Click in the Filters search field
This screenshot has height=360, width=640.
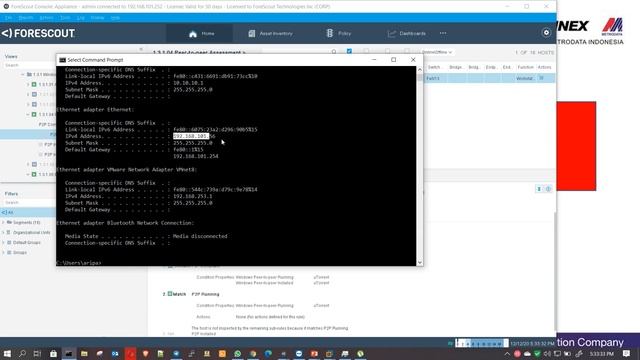coord(29,202)
